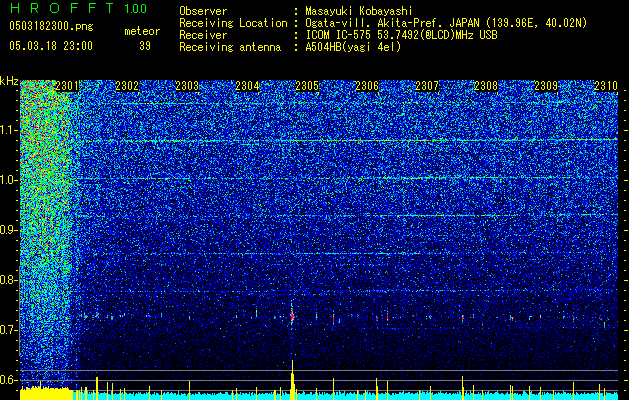Click the 2308 time marker

point(486,86)
